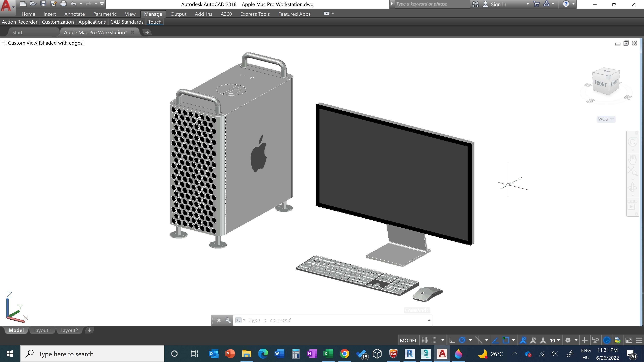Image resolution: width=644 pixels, height=362 pixels.
Task: Open the Add-ins ribbon tab
Action: pos(203,14)
